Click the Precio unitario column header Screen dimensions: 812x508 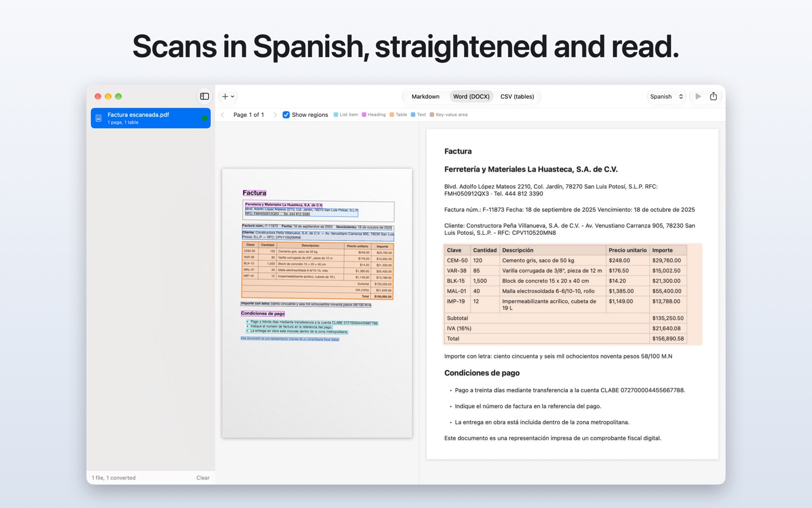coord(628,250)
